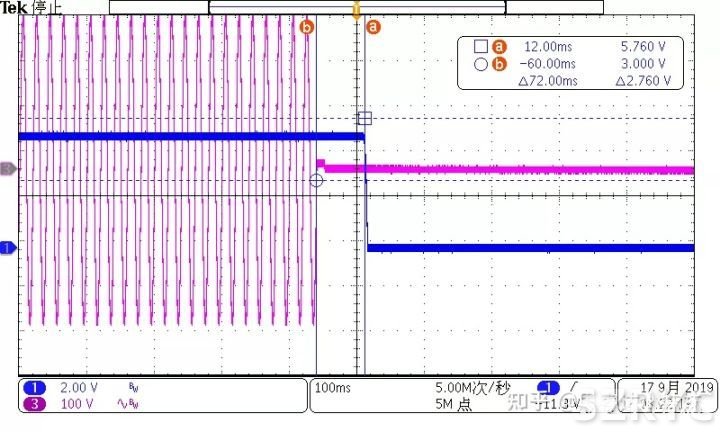Click the trigger source channel 1 badge

(548, 387)
